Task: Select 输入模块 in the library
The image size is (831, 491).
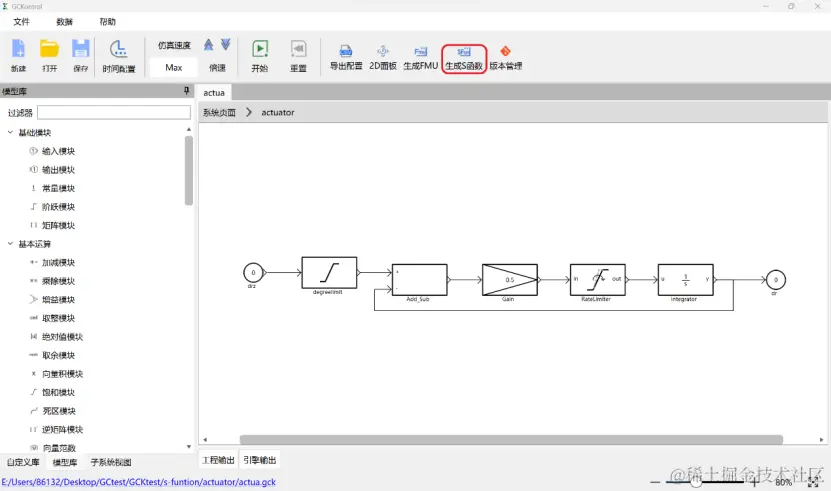Action: [58, 151]
